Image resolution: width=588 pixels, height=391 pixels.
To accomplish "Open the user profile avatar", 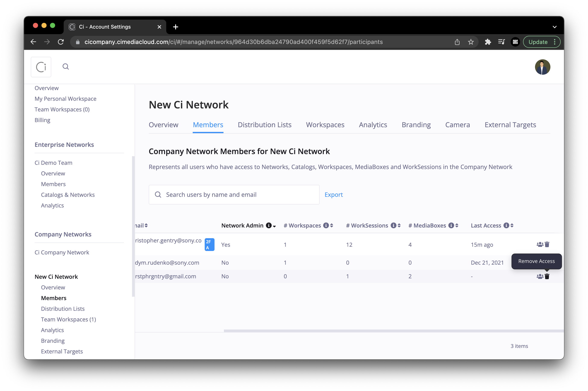I will (x=542, y=67).
